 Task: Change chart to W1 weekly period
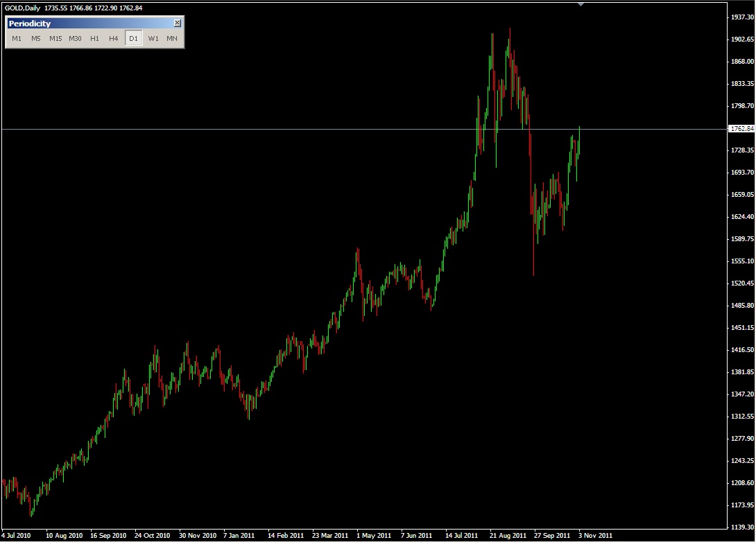(x=153, y=39)
